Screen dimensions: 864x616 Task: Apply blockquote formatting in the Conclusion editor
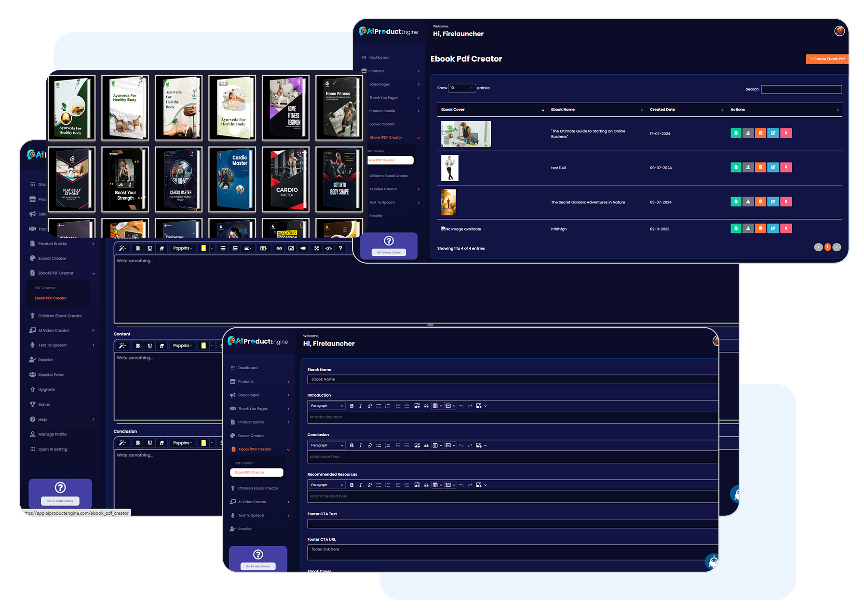coord(427,445)
